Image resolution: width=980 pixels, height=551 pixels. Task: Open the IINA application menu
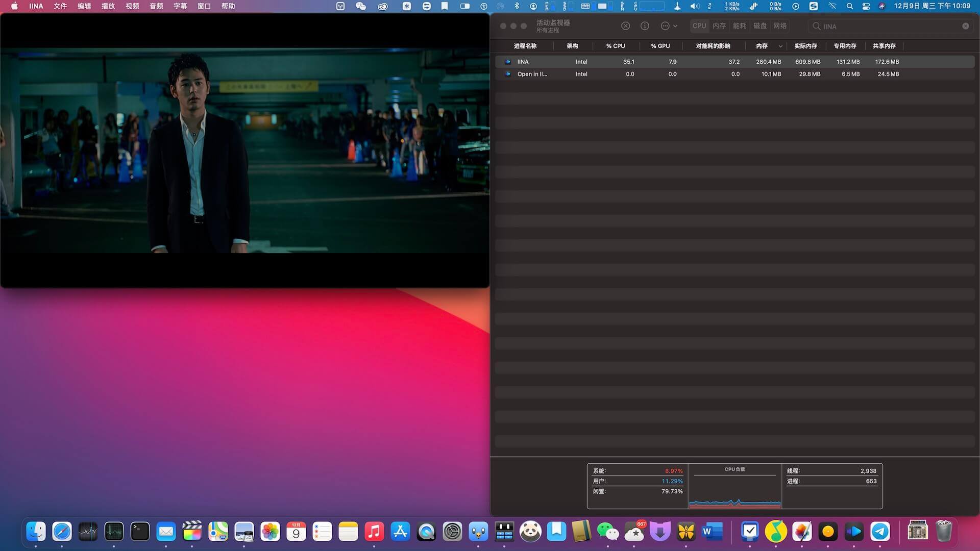(x=36, y=6)
